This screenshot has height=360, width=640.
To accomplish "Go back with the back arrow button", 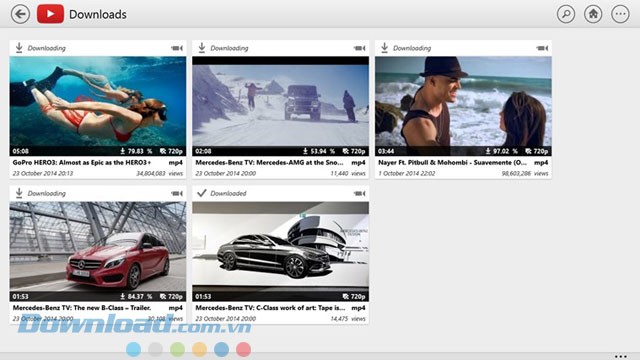I will (20, 14).
